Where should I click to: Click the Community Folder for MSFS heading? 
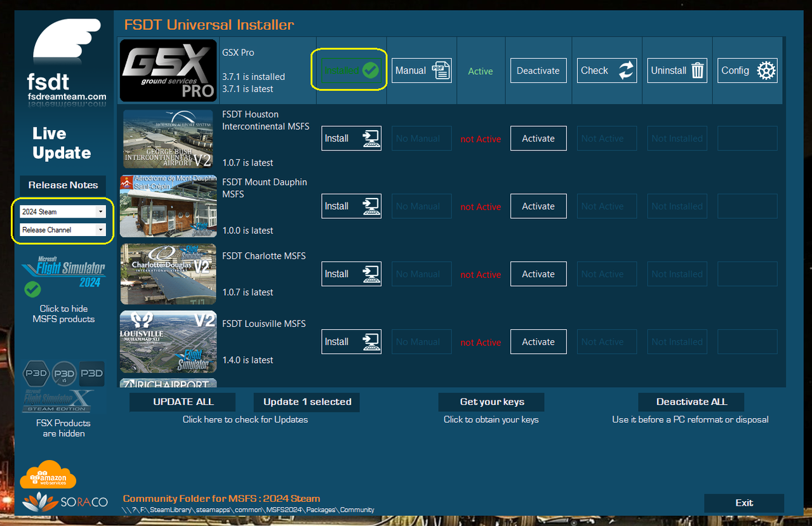pos(222,499)
